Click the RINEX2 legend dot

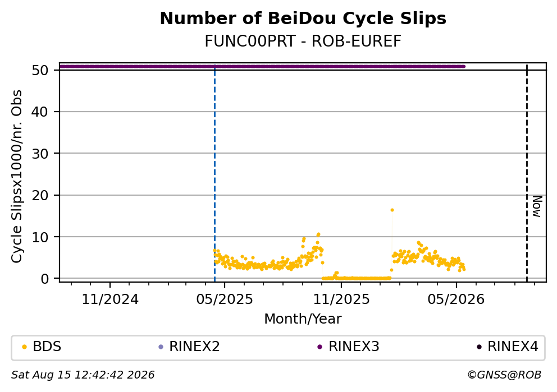tap(161, 347)
